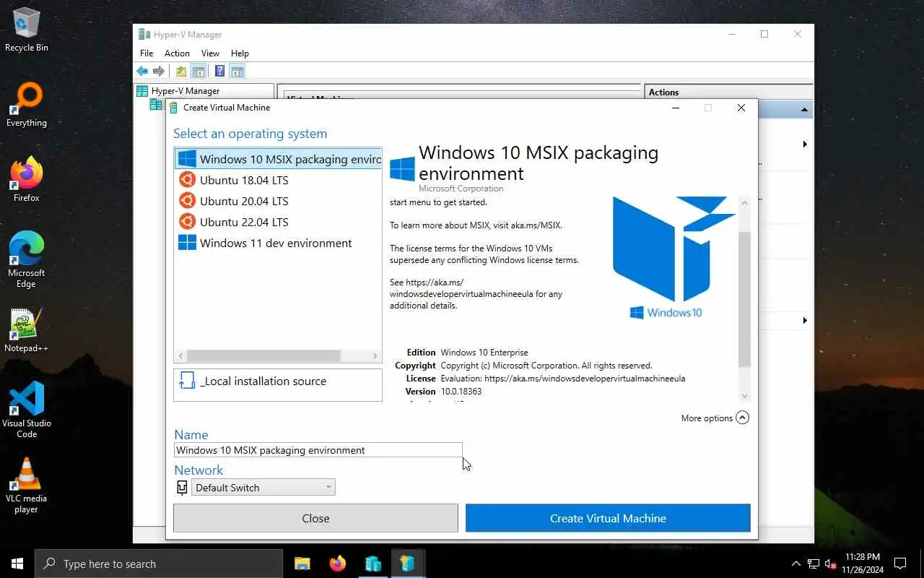Click right arrow of OS list horizontal scrollbar

click(375, 355)
